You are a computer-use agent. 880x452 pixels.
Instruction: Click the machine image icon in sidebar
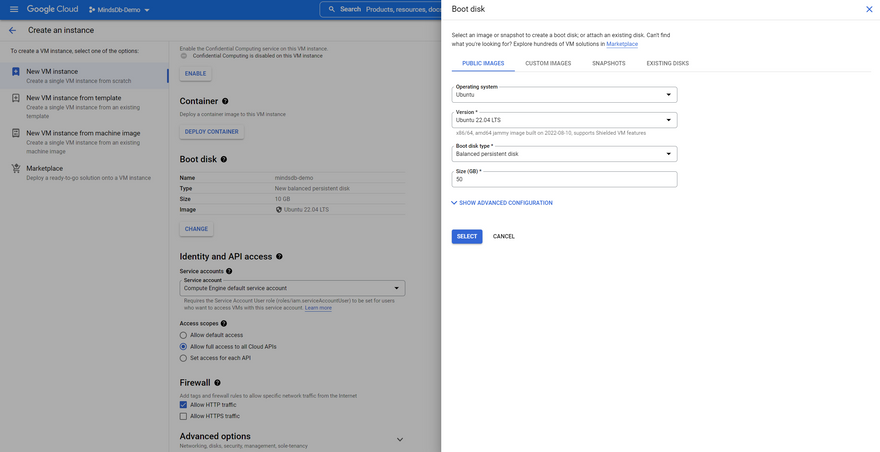(x=16, y=133)
